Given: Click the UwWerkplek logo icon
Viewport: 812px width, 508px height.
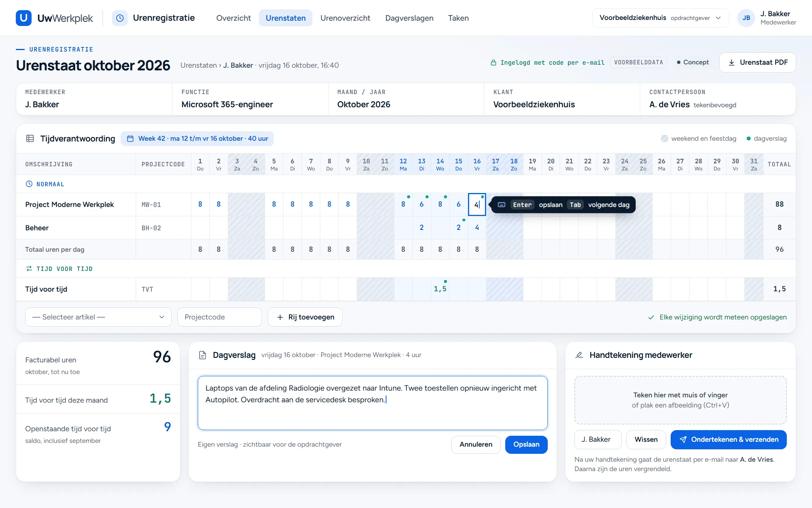Looking at the screenshot, I should tap(24, 18).
